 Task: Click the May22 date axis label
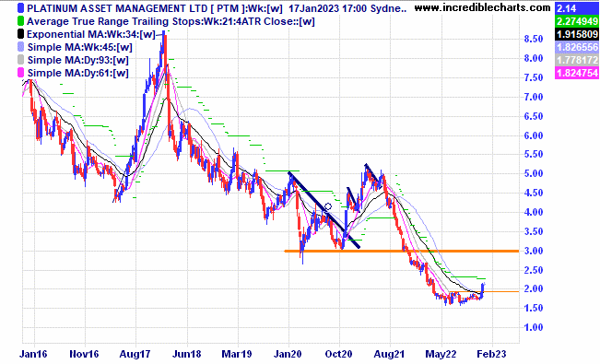[x=441, y=354]
